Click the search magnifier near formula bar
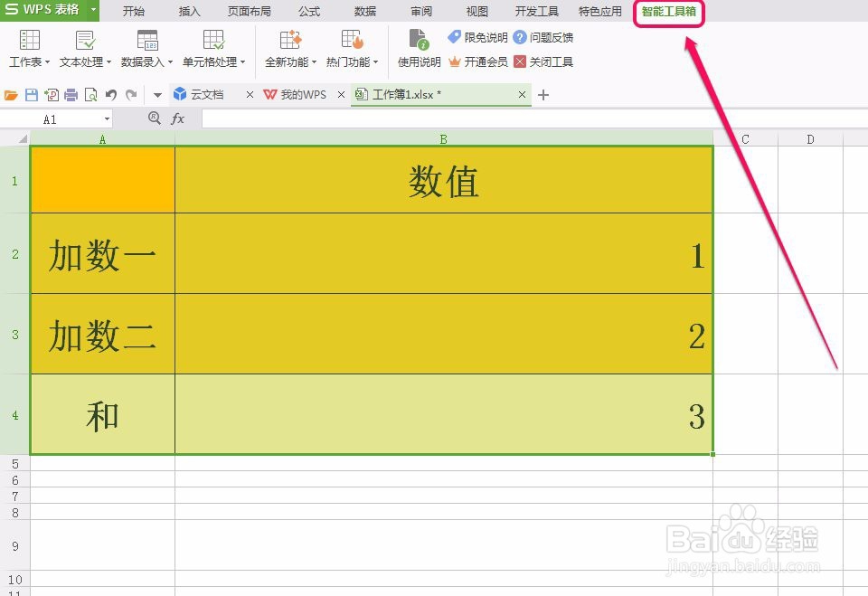This screenshot has width=868, height=596. pyautogui.click(x=155, y=118)
